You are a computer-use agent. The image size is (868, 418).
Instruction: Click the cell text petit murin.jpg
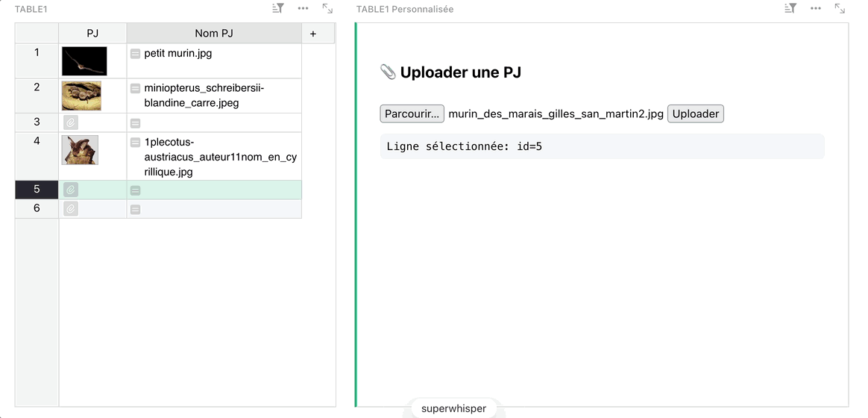[177, 54]
